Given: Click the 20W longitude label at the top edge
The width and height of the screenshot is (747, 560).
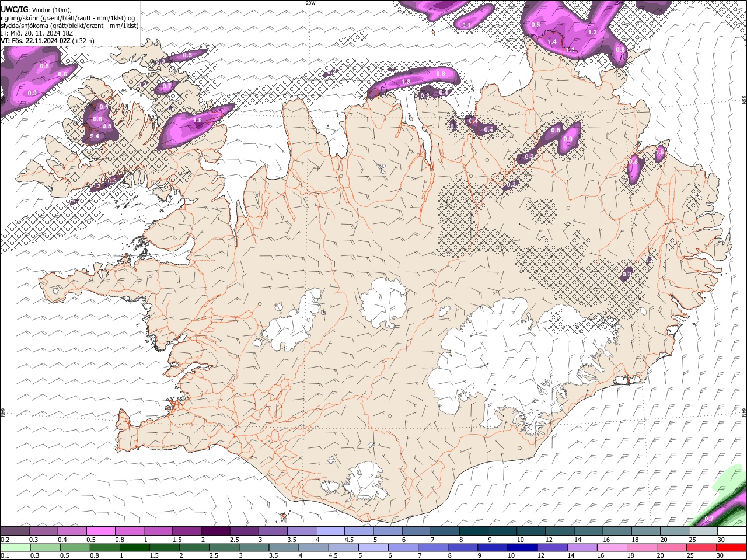Looking at the screenshot, I should click(x=310, y=3).
